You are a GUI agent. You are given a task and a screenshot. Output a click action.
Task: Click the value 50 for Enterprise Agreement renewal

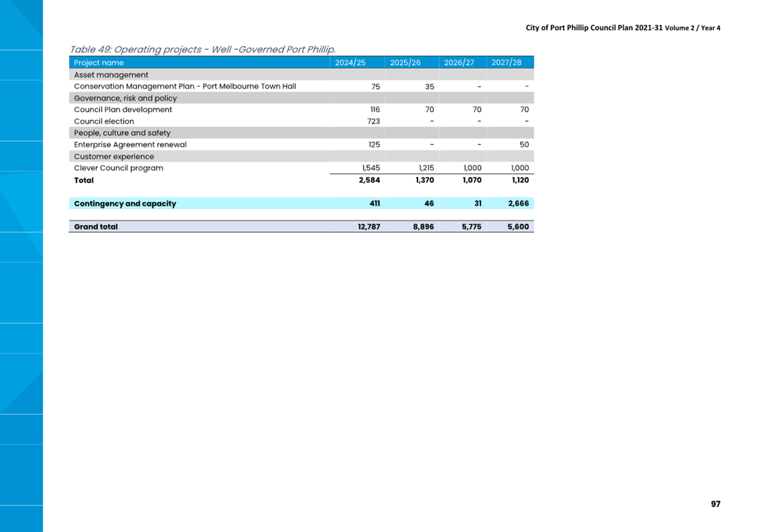524,145
